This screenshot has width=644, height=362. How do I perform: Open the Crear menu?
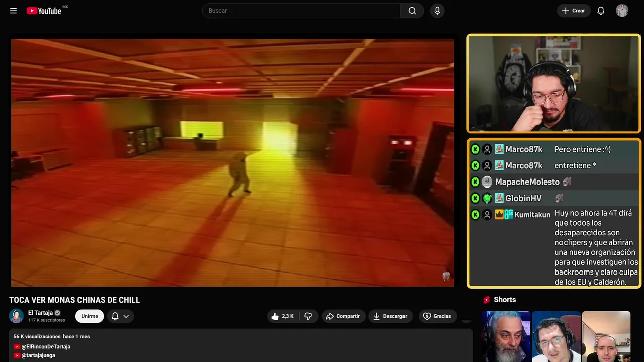coord(574,11)
